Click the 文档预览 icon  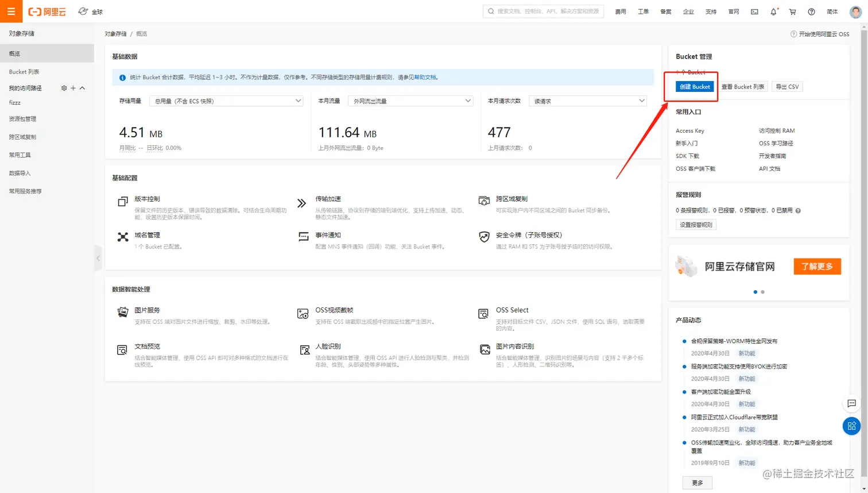click(122, 350)
